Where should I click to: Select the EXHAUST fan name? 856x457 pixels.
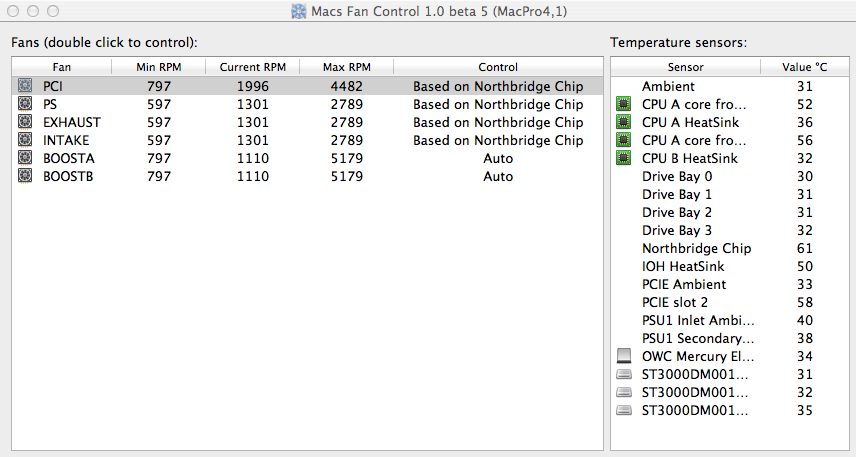coord(72,122)
